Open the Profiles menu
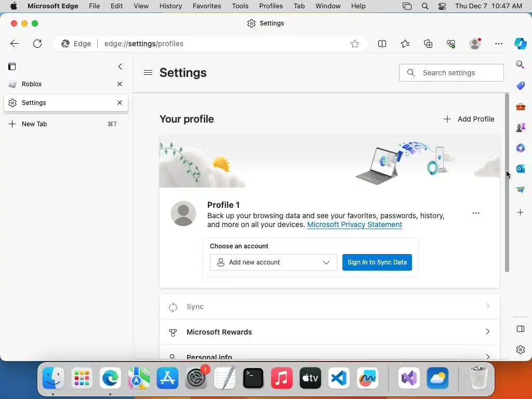 pyautogui.click(x=271, y=6)
